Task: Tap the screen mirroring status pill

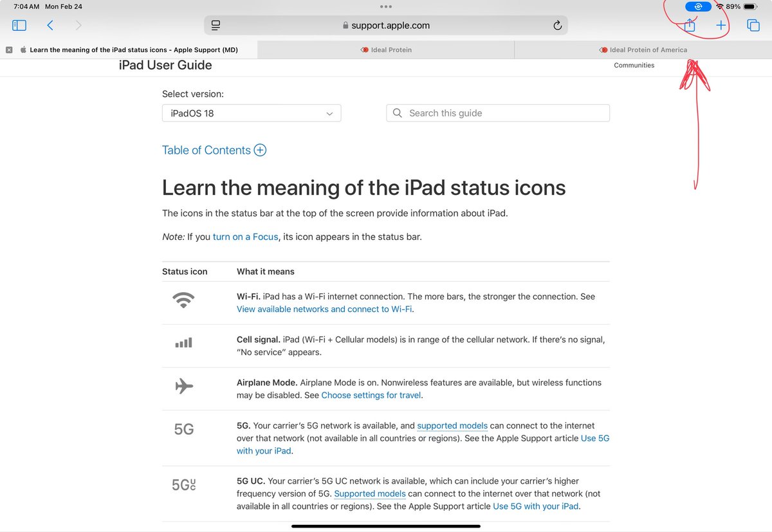Action: (698, 6)
